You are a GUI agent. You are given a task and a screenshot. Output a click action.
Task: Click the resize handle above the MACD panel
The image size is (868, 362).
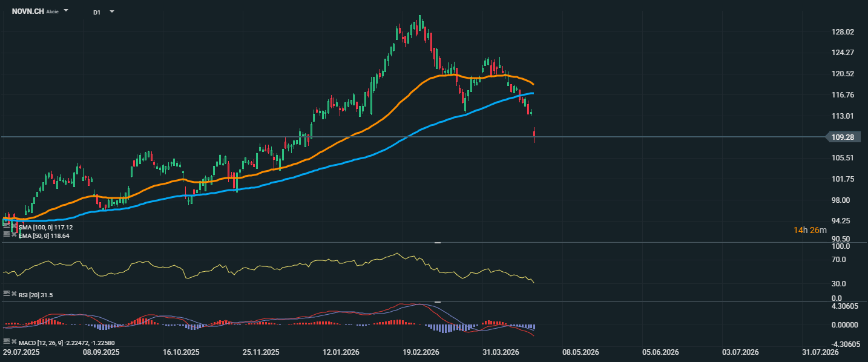[x=438, y=301]
